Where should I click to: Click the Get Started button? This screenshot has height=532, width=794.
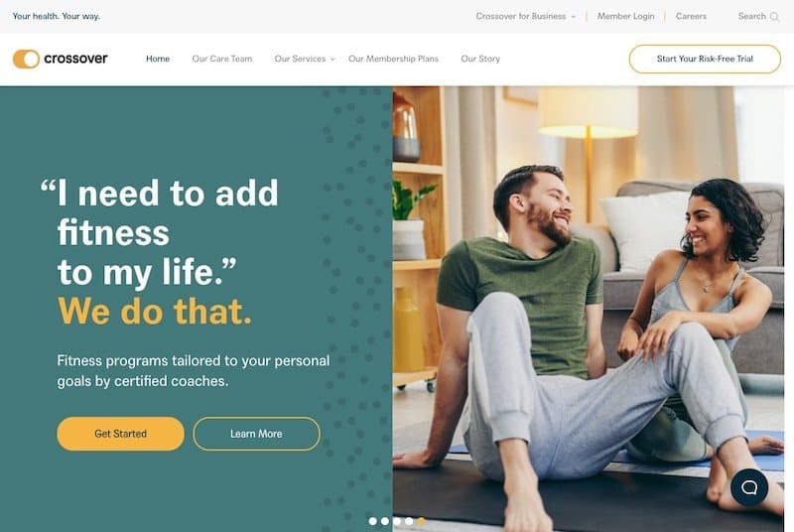120,434
